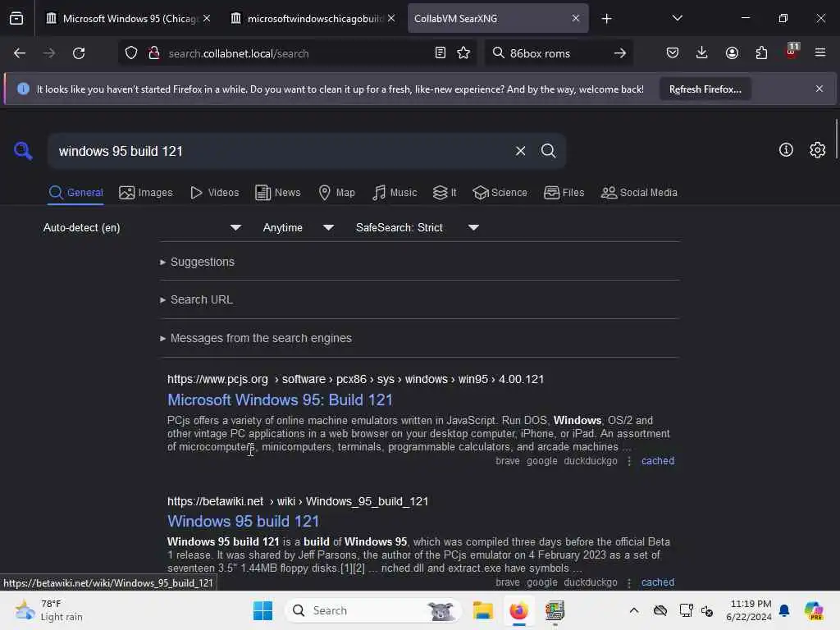The height and width of the screenshot is (630, 840).
Task: Open the Firefox application menu
Action: [x=820, y=53]
